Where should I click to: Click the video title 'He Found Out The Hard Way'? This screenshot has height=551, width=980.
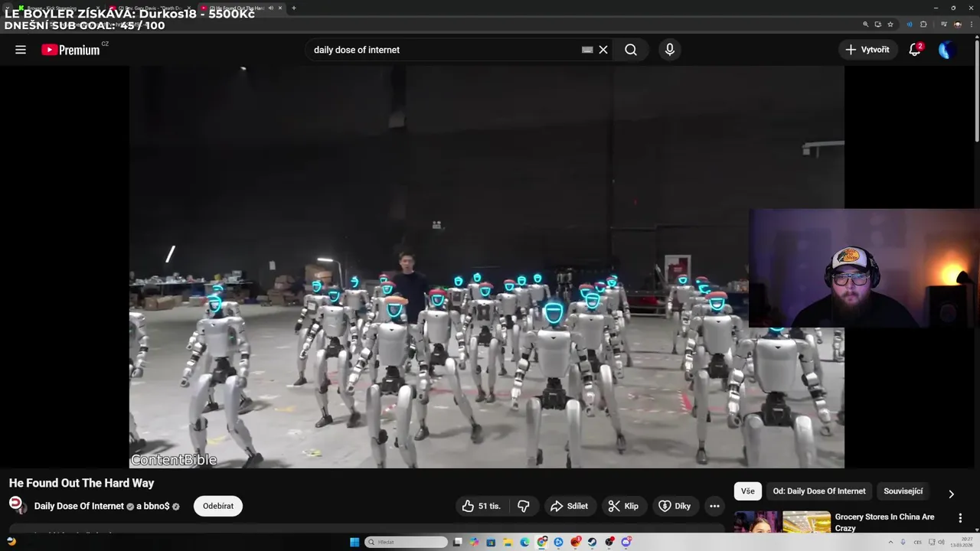(x=81, y=483)
